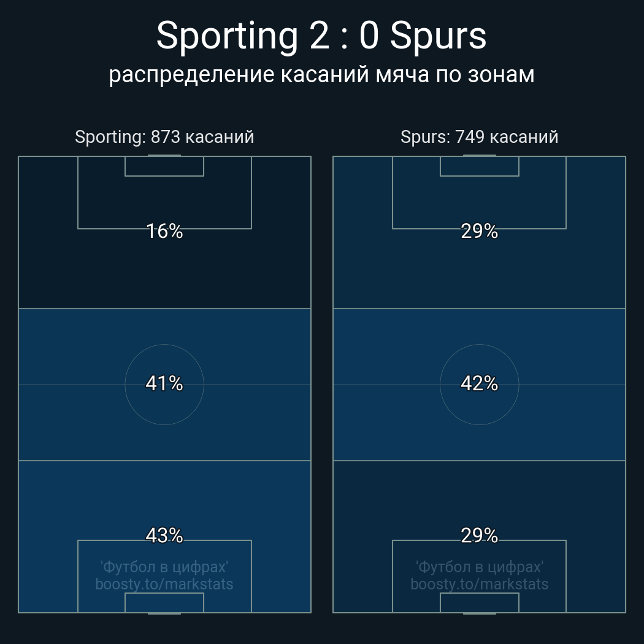Open boosty.to/markstats link on Sporting pitch
Viewport: 644px width, 644px height.
point(164,584)
